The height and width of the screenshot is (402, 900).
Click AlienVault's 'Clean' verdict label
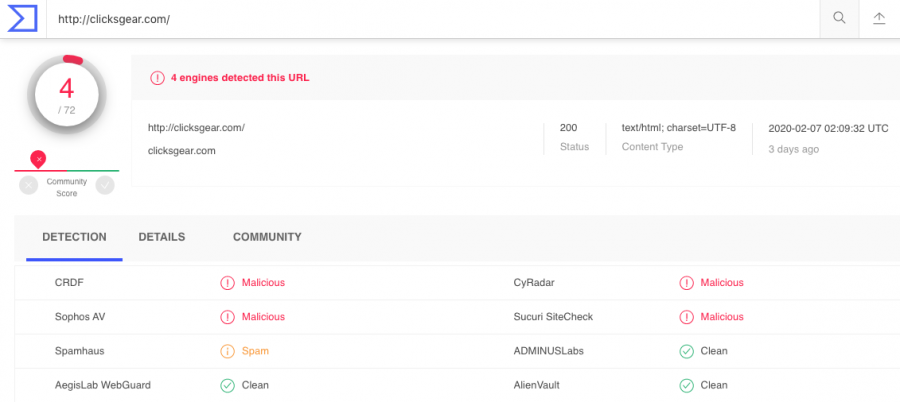[x=713, y=385]
